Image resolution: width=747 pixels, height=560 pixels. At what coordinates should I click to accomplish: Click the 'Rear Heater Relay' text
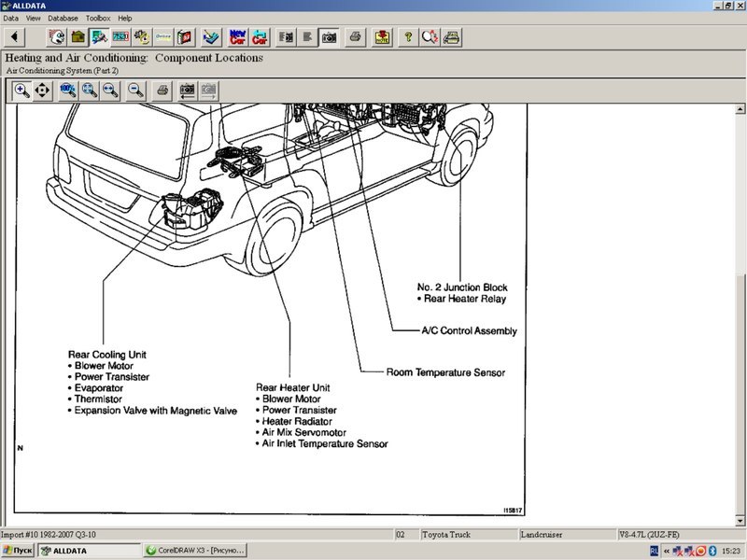[x=465, y=299]
